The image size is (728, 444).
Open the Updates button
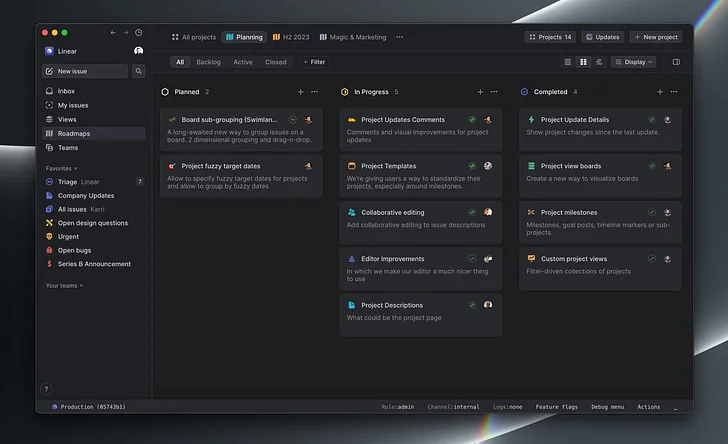point(603,37)
